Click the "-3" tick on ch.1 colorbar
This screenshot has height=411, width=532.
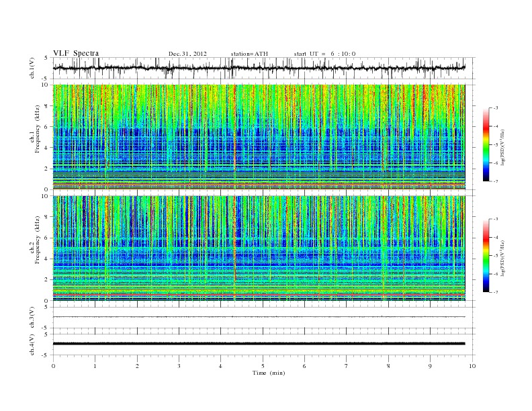495,108
